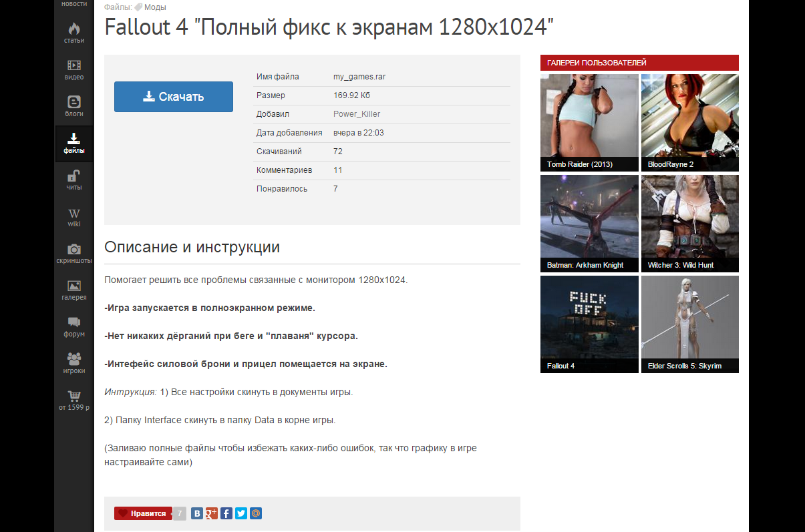Click the page title Fallout 4 fix
805x532 pixels.
pos(329,27)
